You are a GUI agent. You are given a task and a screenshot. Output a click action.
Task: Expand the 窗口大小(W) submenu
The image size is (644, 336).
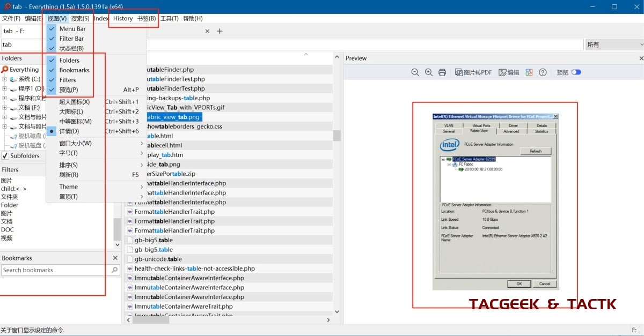(75, 143)
